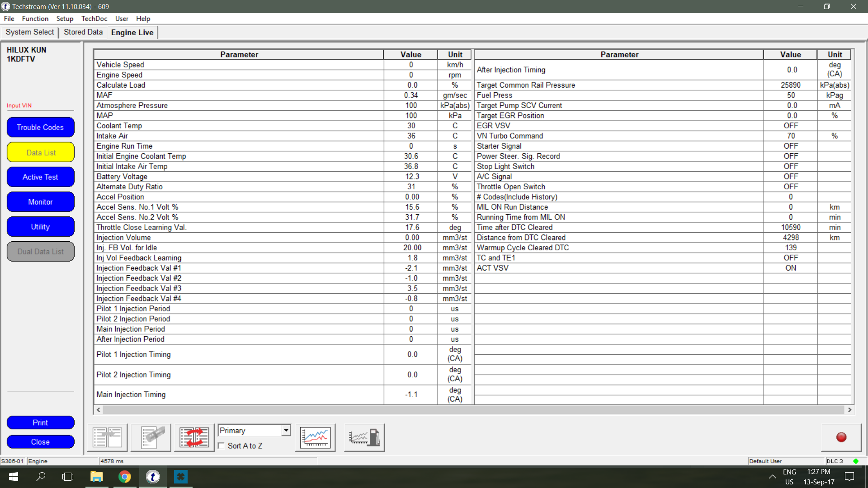Image resolution: width=868 pixels, height=488 pixels.
Task: Select the Vehicle Speed row
Action: (x=283, y=65)
